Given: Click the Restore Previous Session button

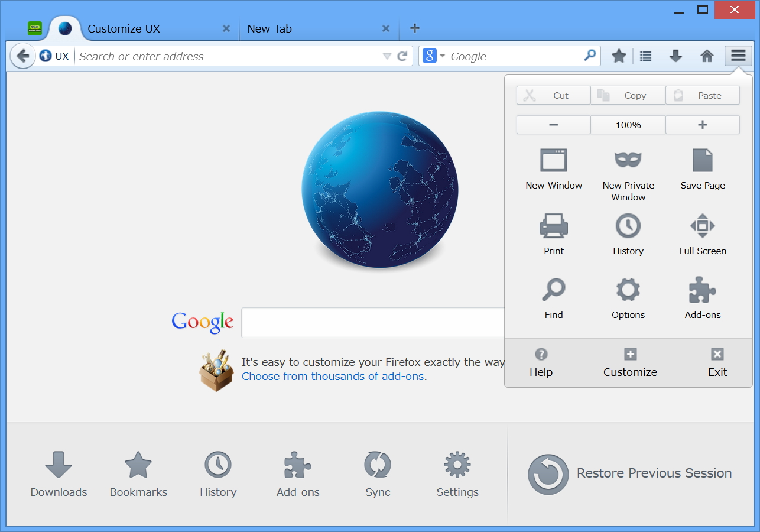Looking at the screenshot, I should coord(630,474).
